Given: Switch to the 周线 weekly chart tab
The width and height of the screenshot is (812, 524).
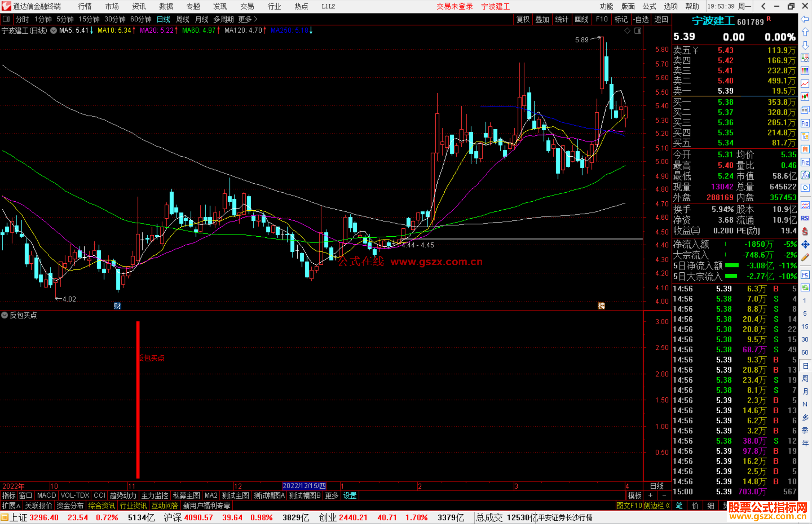Looking at the screenshot, I should point(183,19).
